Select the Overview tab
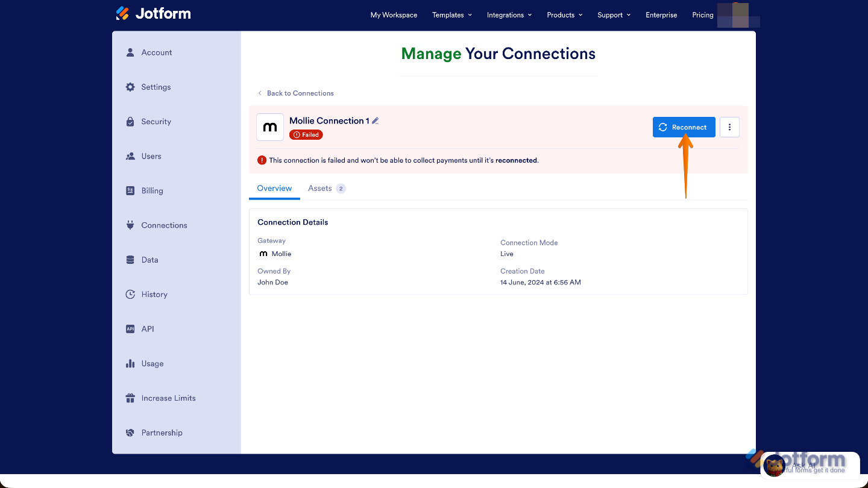The height and width of the screenshot is (488, 868). [x=274, y=188]
